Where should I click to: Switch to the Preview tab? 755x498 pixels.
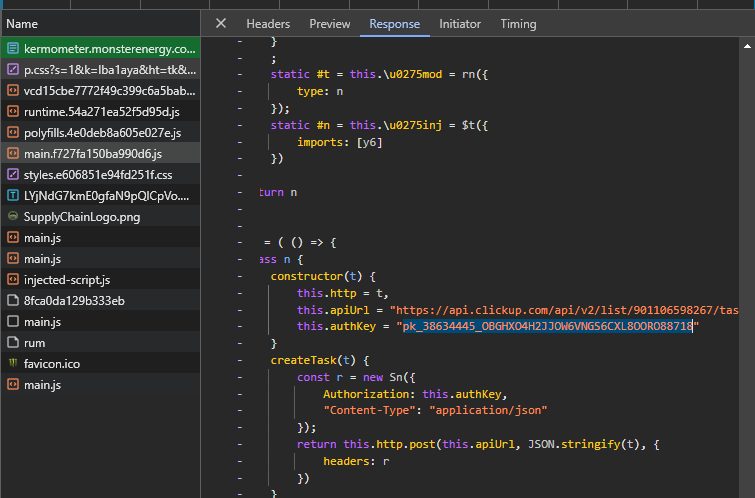(x=330, y=24)
